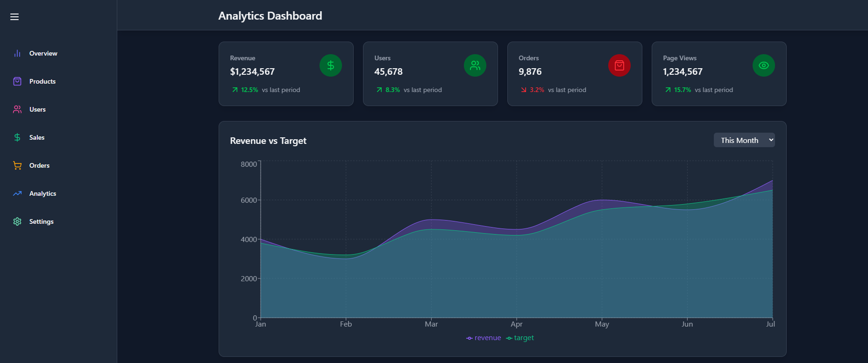This screenshot has width=868, height=363.
Task: Click the Orders shopping cart icon
Action: coord(17,165)
